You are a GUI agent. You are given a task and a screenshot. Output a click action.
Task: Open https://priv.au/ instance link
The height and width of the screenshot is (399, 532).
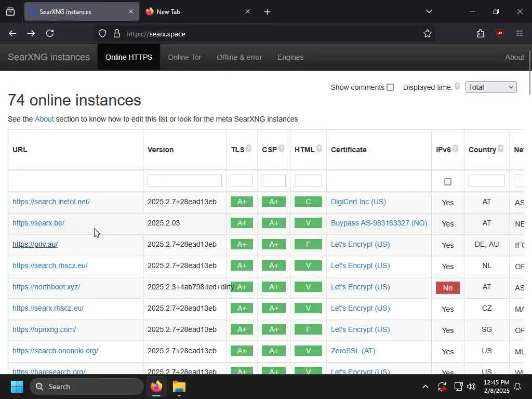35,244
